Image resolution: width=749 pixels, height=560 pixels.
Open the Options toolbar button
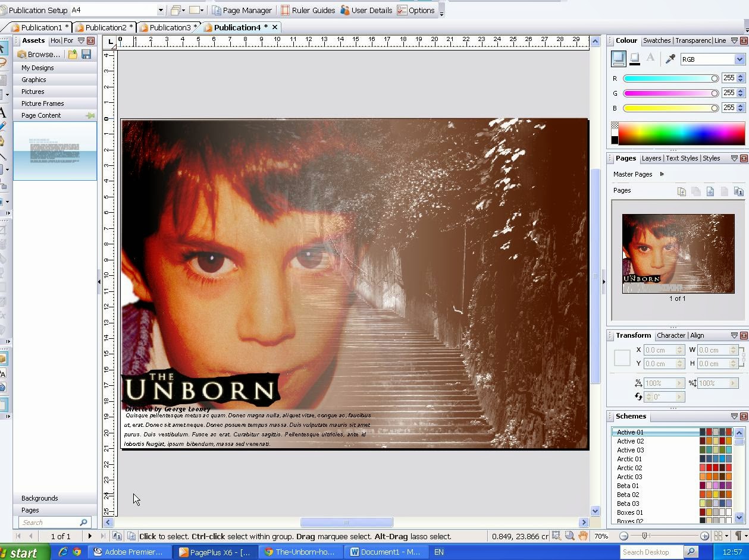coord(415,10)
